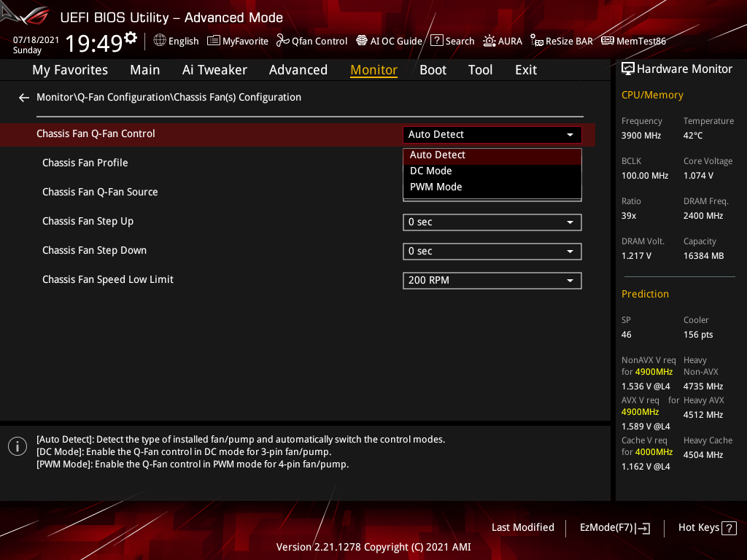Screen dimensions: 747x560
Task: Open the Chassis Fan Step Up dropdown
Action: tap(492, 221)
